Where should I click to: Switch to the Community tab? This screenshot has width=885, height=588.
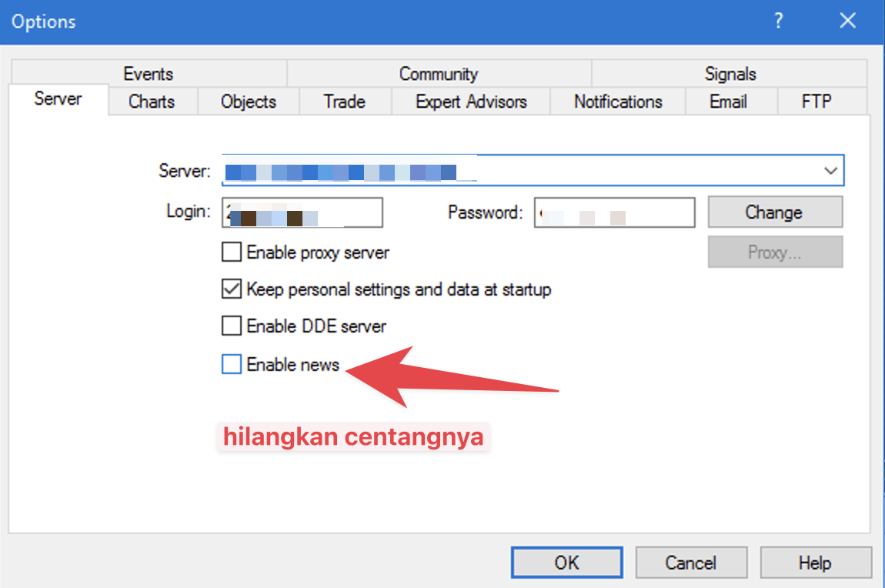pyautogui.click(x=439, y=73)
